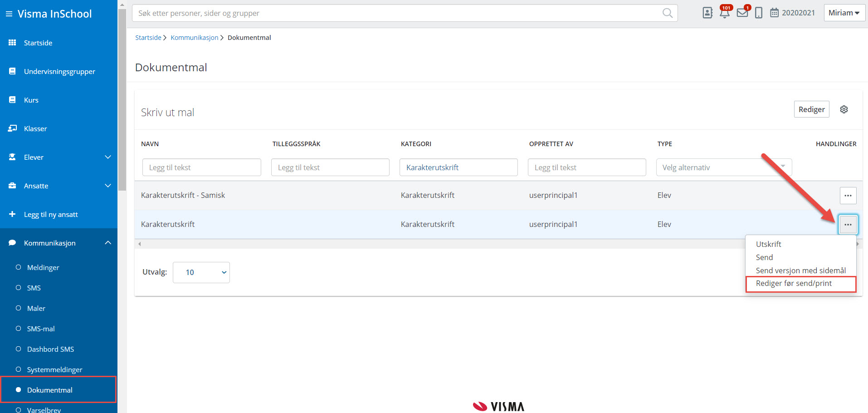Expand the Elever sidebar section
This screenshot has width=868, height=413.
coord(108,157)
